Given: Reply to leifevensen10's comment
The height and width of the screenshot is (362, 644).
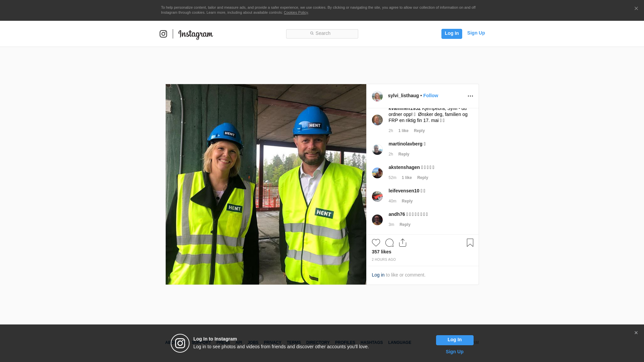Looking at the screenshot, I should click(407, 201).
